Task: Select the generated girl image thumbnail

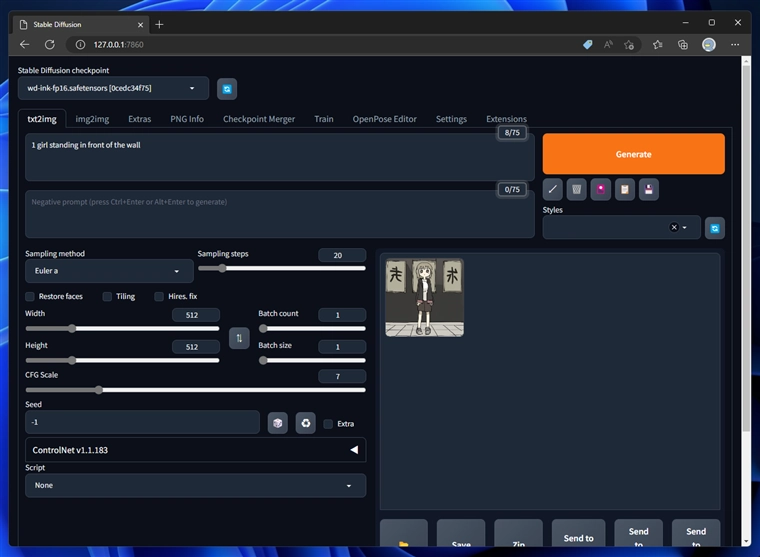Action: tap(424, 298)
